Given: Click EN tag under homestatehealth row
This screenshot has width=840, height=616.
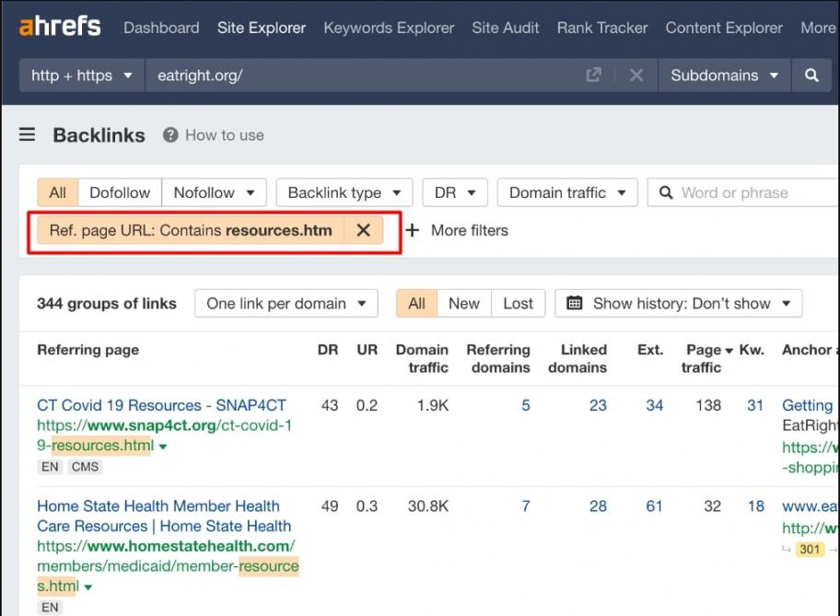Looking at the screenshot, I should click(50, 607).
